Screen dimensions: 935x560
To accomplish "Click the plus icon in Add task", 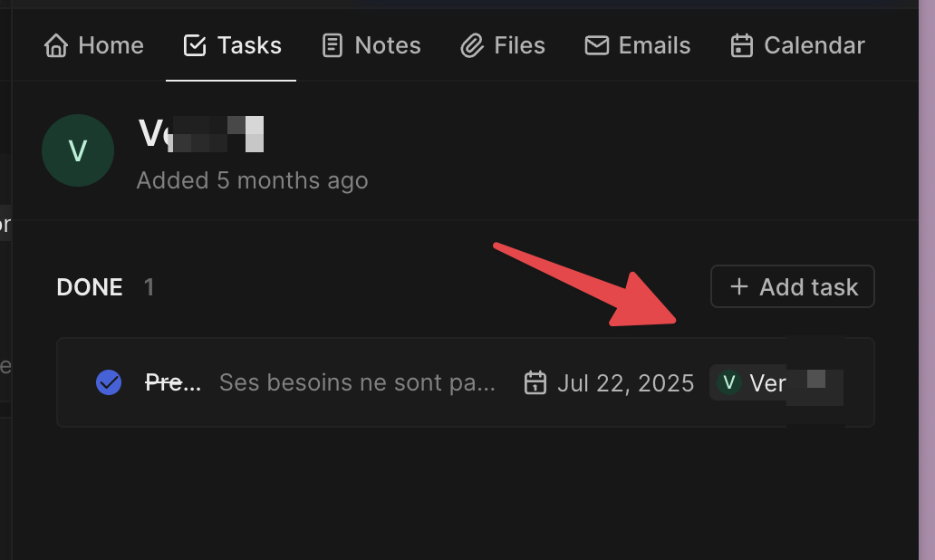I will pos(739,287).
